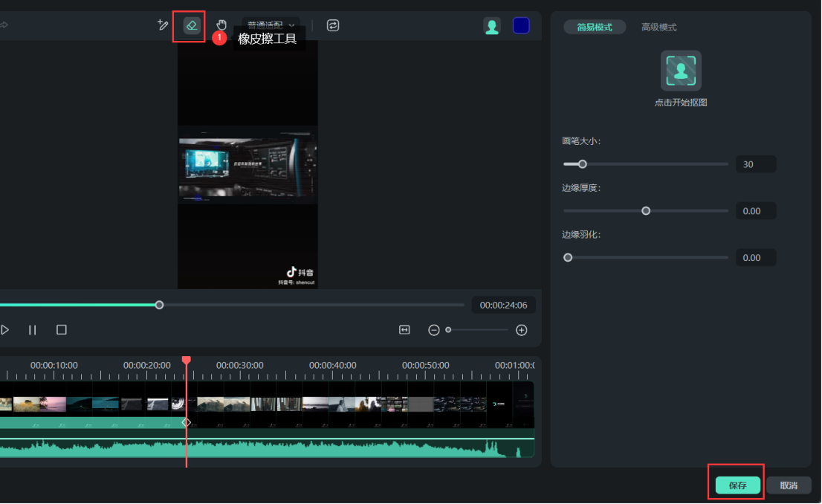
Task: Stop the video playback
Action: pyautogui.click(x=62, y=329)
